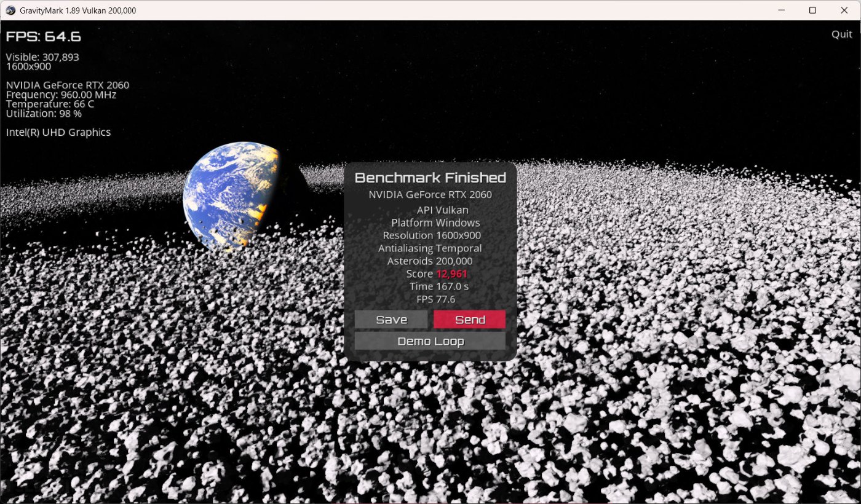861x504 pixels.
Task: Click the GravityMark title bar app icon
Action: coord(10,10)
